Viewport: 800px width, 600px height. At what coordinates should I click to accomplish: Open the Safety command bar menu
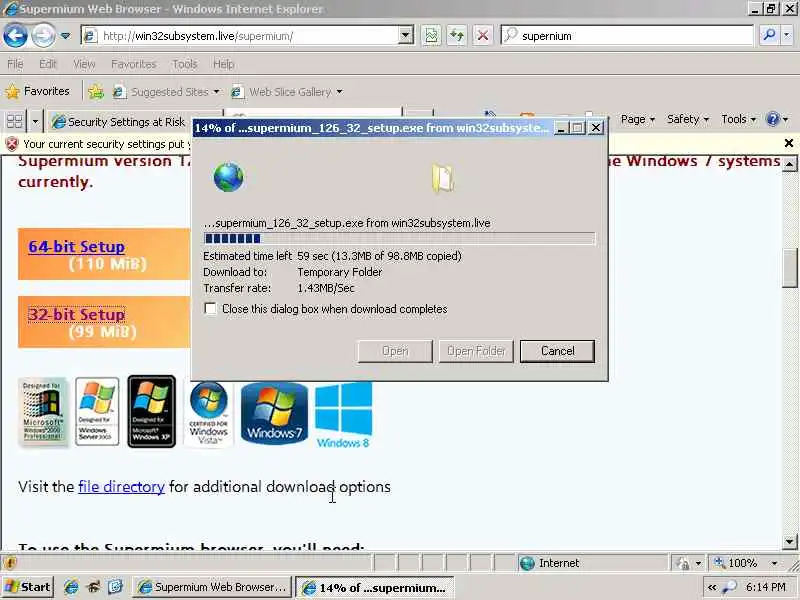688,119
